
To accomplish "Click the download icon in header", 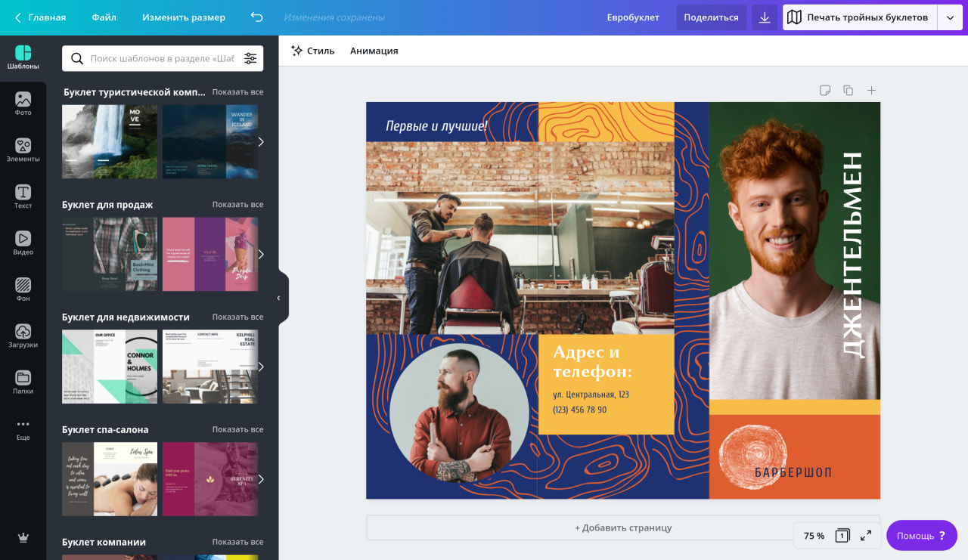I will (x=765, y=17).
